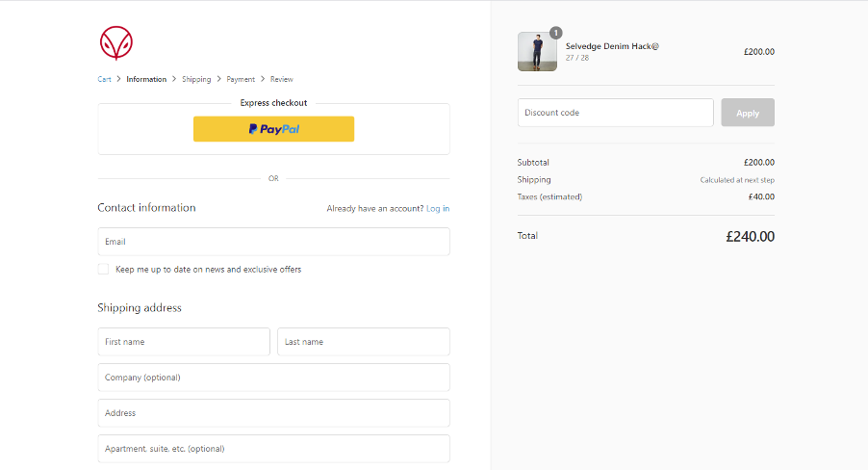Click the red store logo icon

(115, 42)
